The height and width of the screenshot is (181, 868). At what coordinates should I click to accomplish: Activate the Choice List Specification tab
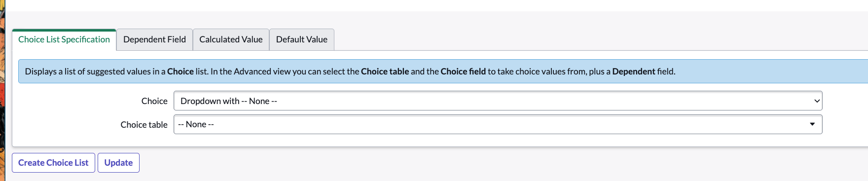click(x=64, y=39)
